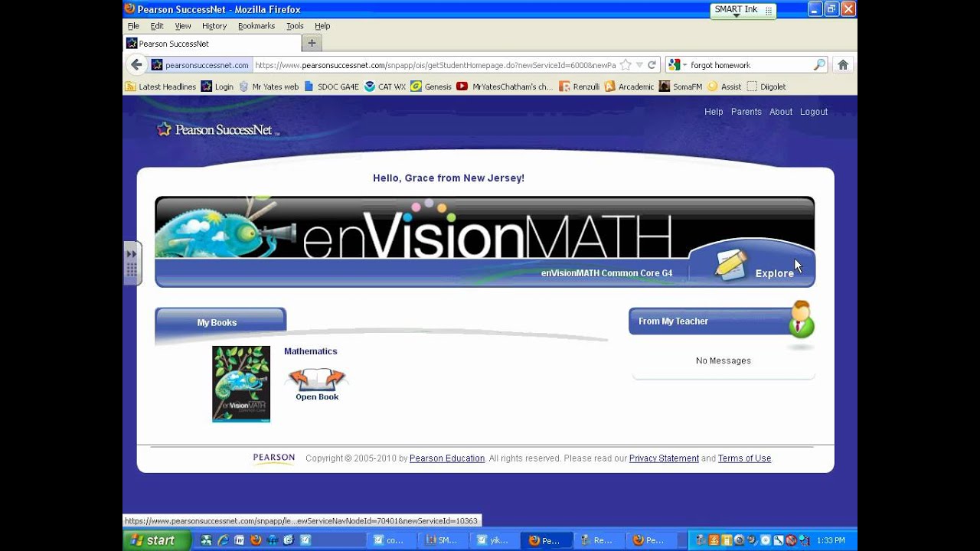Open the search engine selector dropdown
Screen dimensions: 980x551
(677, 65)
